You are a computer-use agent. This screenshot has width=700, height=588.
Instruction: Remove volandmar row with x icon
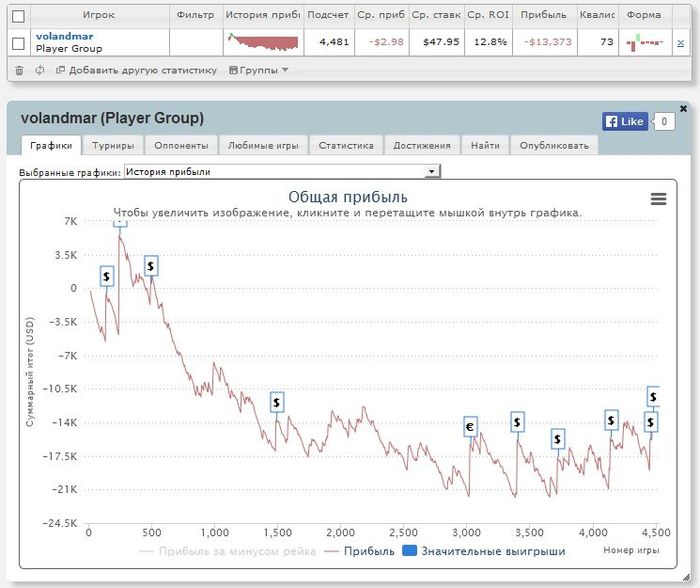(x=680, y=43)
